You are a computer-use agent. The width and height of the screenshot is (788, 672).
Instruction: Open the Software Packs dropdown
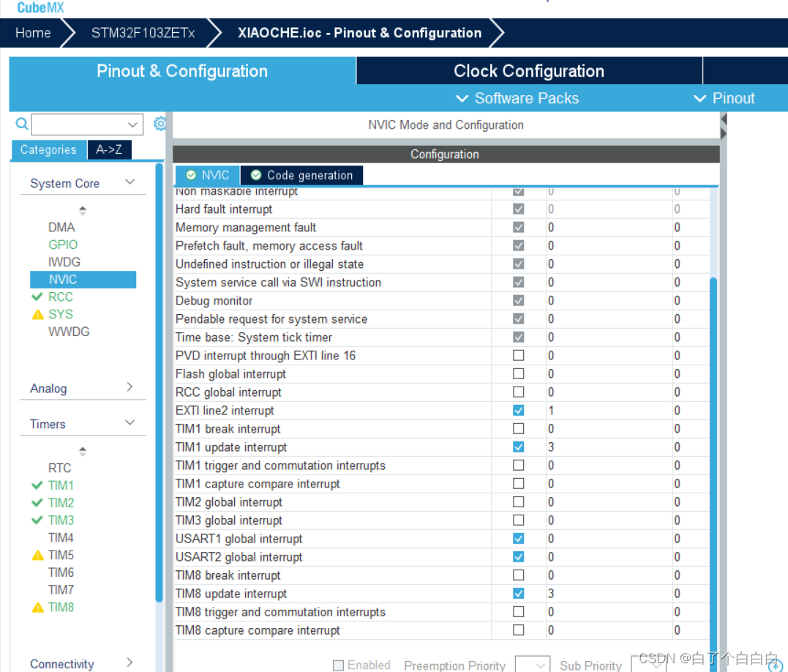pos(517,99)
